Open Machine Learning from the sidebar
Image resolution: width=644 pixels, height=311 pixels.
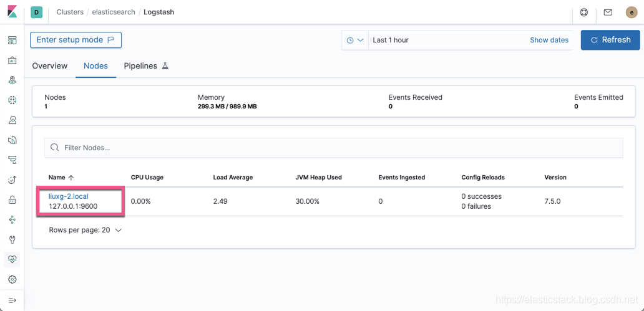coord(12,100)
